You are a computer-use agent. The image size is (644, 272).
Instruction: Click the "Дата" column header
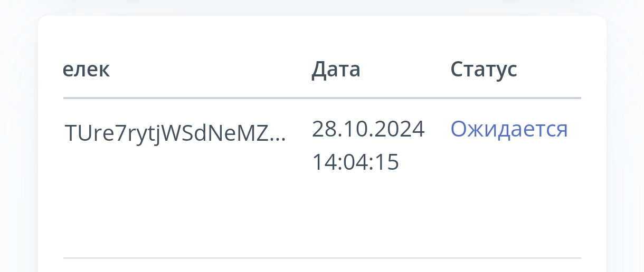(336, 69)
